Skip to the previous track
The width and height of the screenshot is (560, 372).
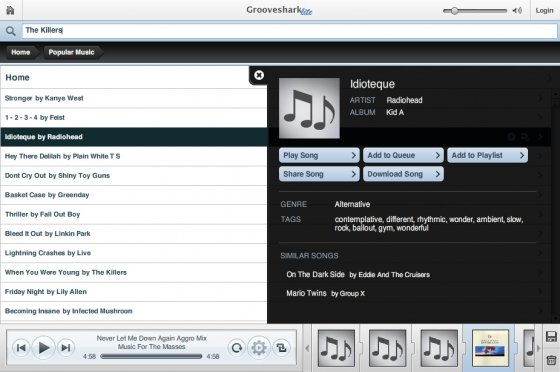click(21, 347)
